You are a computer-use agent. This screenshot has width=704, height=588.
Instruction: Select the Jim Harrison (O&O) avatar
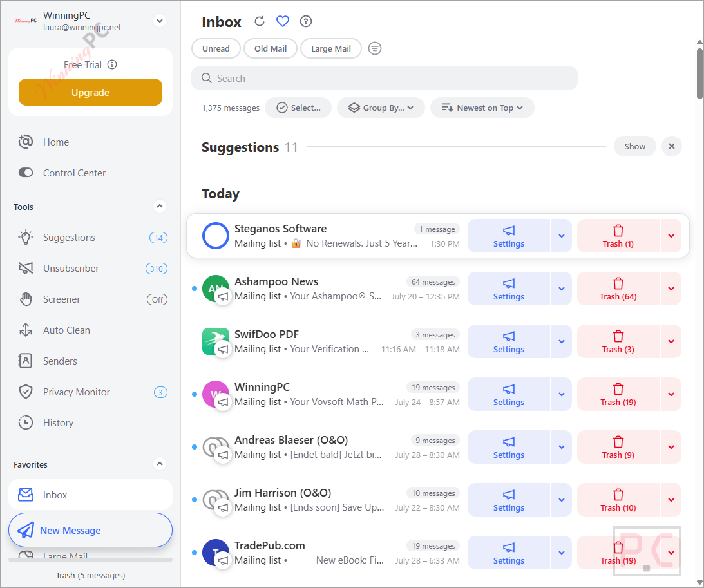216,500
